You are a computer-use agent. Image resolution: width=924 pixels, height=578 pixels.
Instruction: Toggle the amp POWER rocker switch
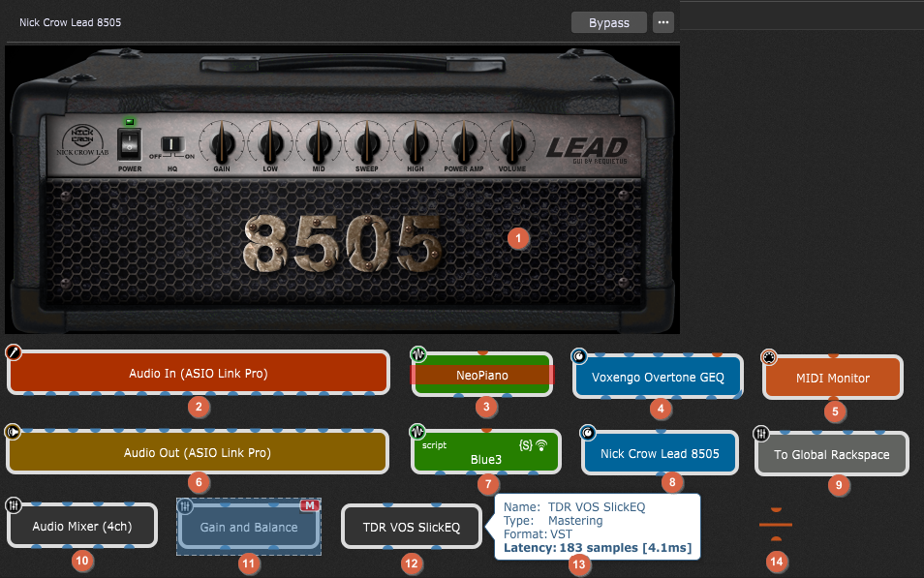point(129,144)
